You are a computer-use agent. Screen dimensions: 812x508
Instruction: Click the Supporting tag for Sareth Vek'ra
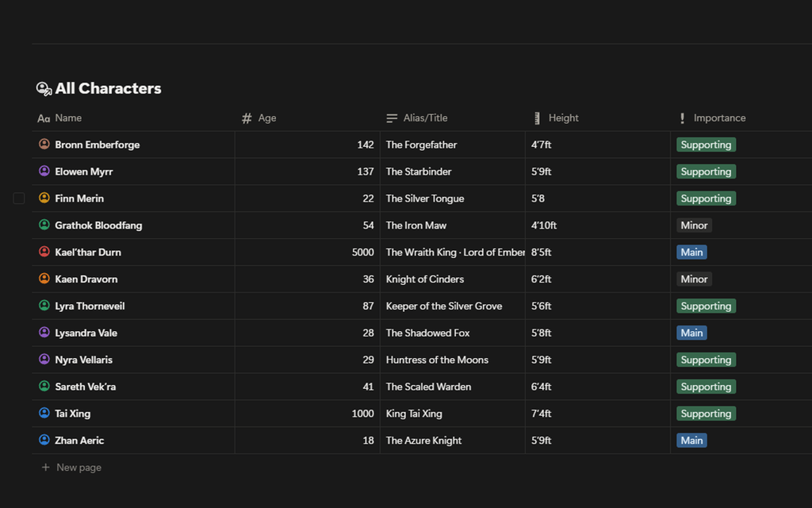tap(706, 387)
